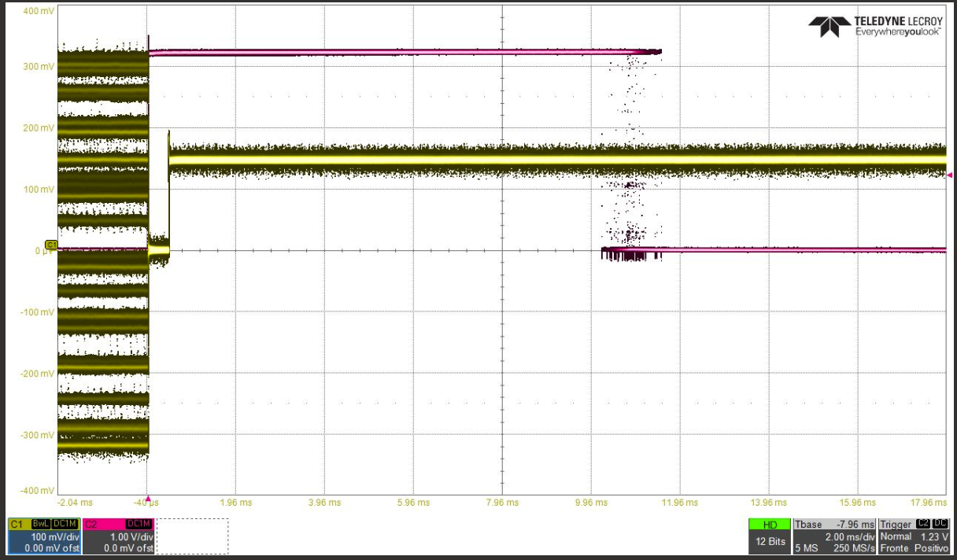The image size is (957, 560).
Task: Click the 1.00 V/div scale value
Action: click(134, 536)
